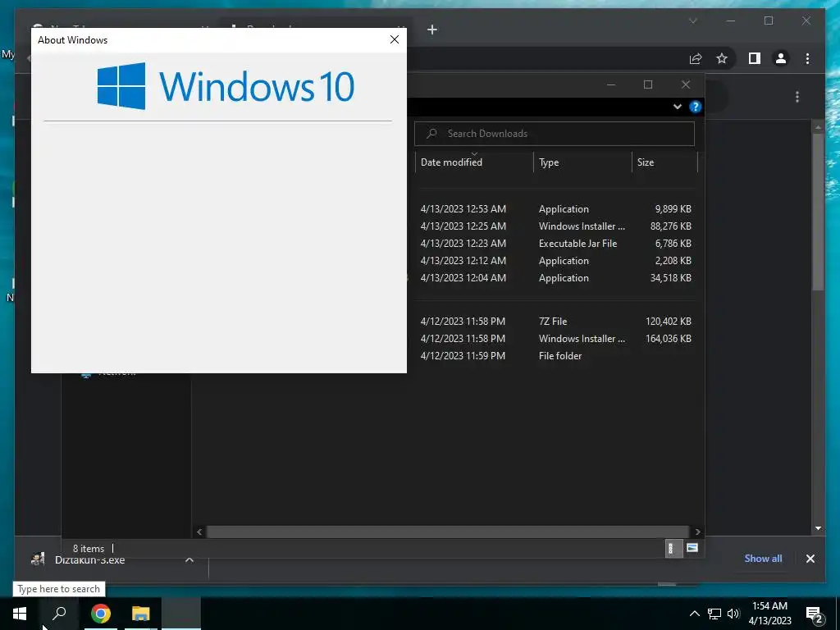
Task: Open taskbar search magnifier
Action: [59, 614]
